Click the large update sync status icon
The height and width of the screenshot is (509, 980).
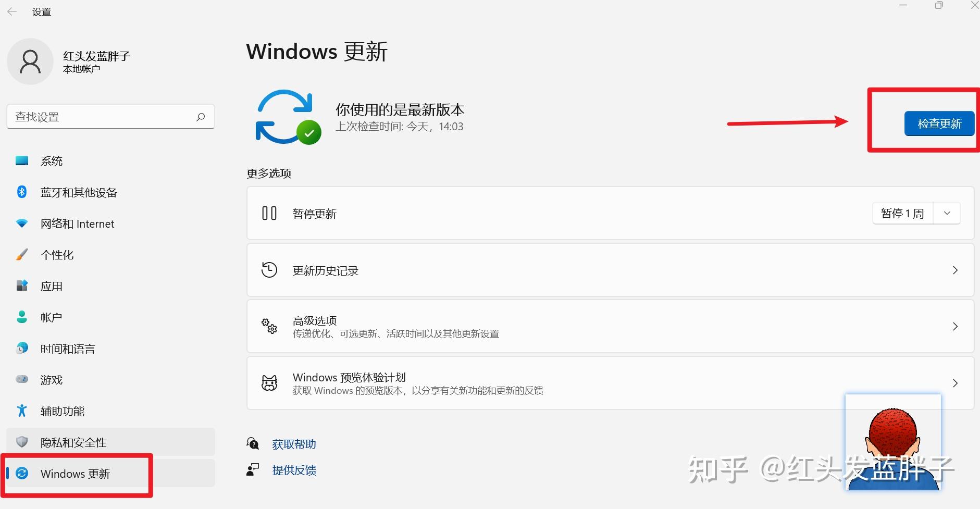point(288,117)
